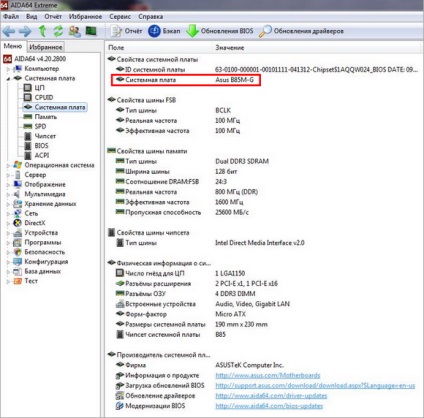Click the Бэкап backup button
424x418 pixels.
(164, 31)
